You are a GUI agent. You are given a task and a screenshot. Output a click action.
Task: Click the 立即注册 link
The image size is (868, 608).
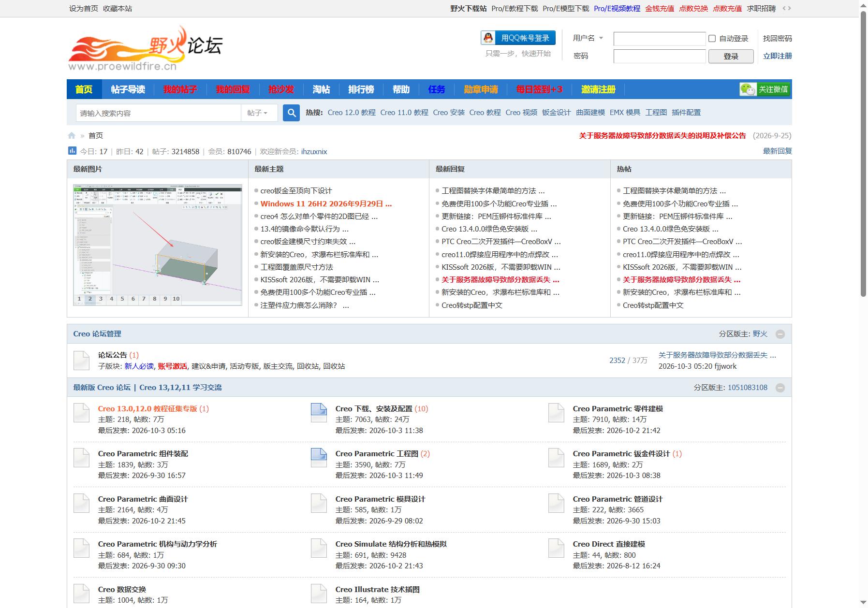[777, 56]
